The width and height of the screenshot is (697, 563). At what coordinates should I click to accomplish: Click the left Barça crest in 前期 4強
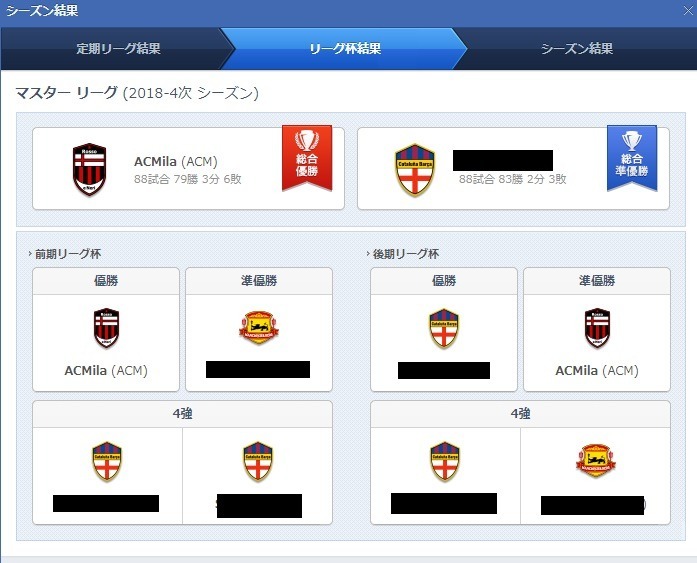click(x=107, y=462)
